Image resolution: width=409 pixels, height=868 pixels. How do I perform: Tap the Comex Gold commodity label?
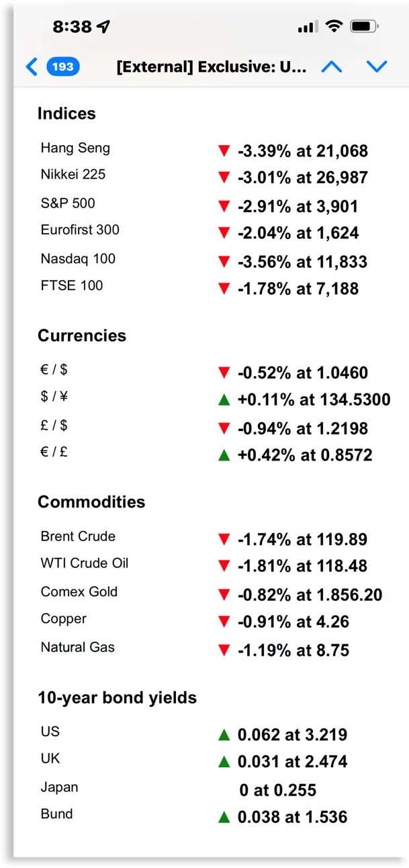[79, 591]
